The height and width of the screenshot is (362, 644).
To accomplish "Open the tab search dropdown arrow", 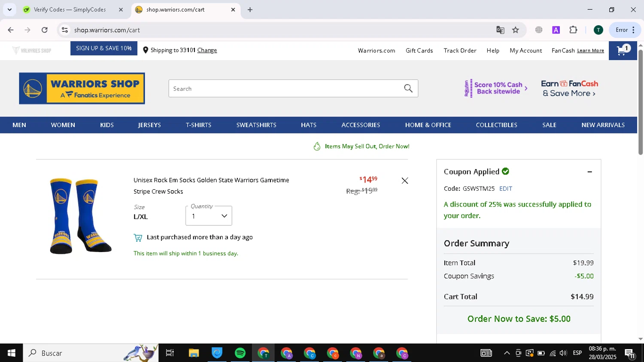I will [x=9, y=9].
